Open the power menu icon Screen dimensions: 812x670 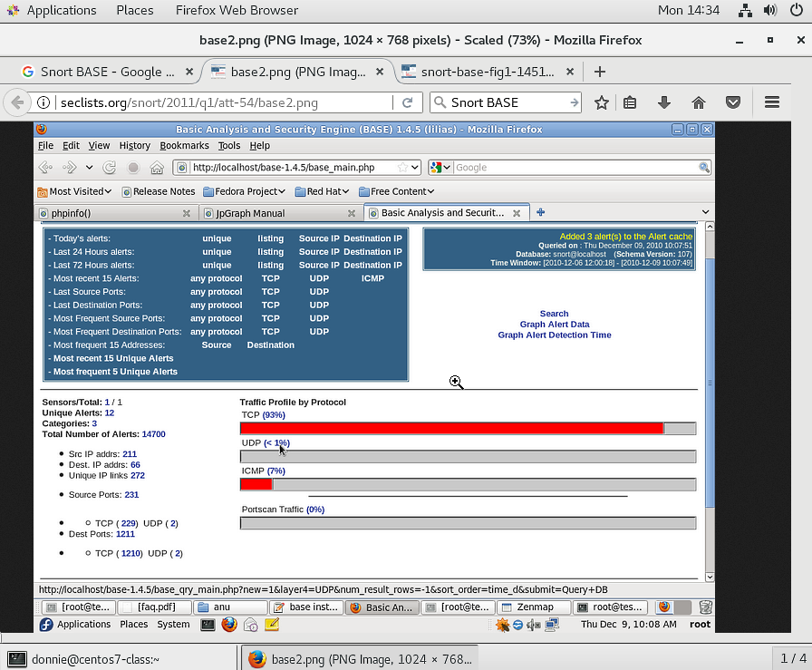tap(797, 10)
